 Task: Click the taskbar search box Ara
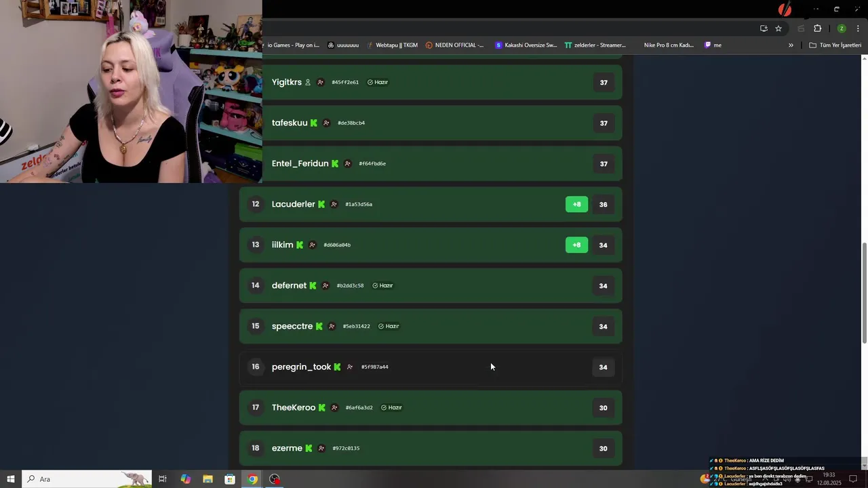87,479
